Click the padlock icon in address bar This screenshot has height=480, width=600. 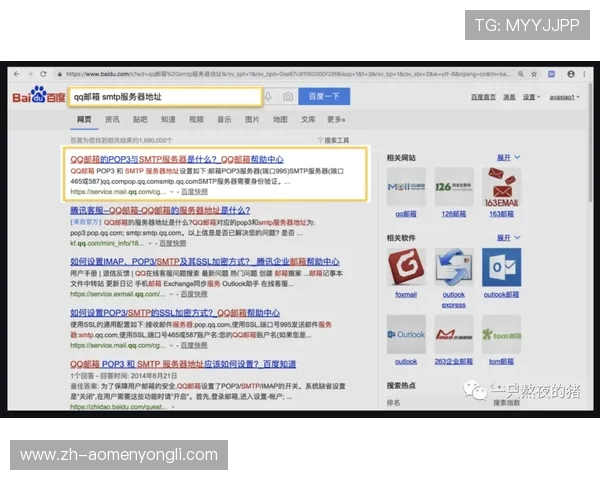[x=59, y=74]
